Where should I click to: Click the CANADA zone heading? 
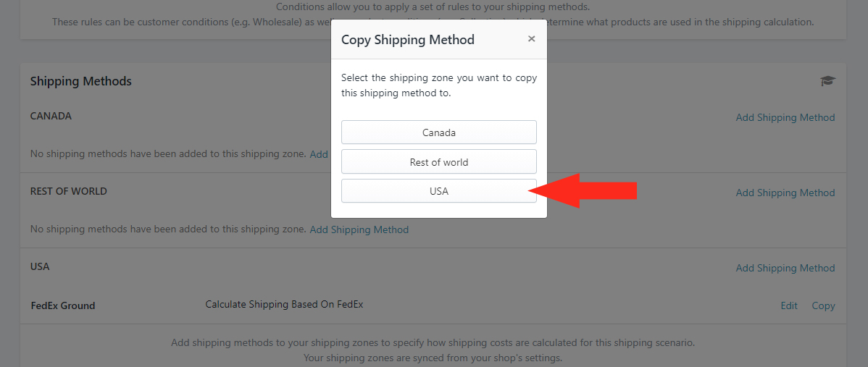pyautogui.click(x=51, y=116)
